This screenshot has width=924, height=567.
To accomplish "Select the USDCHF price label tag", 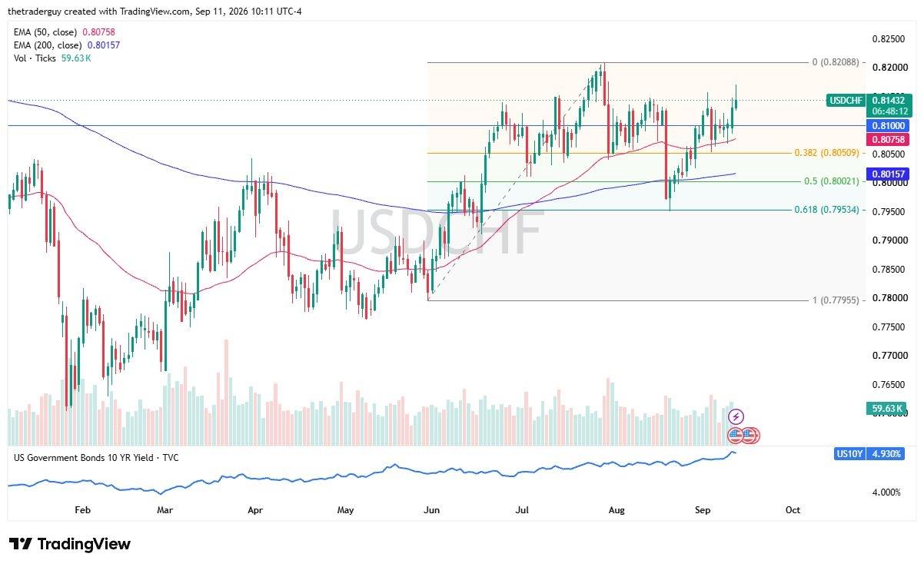I will click(847, 100).
